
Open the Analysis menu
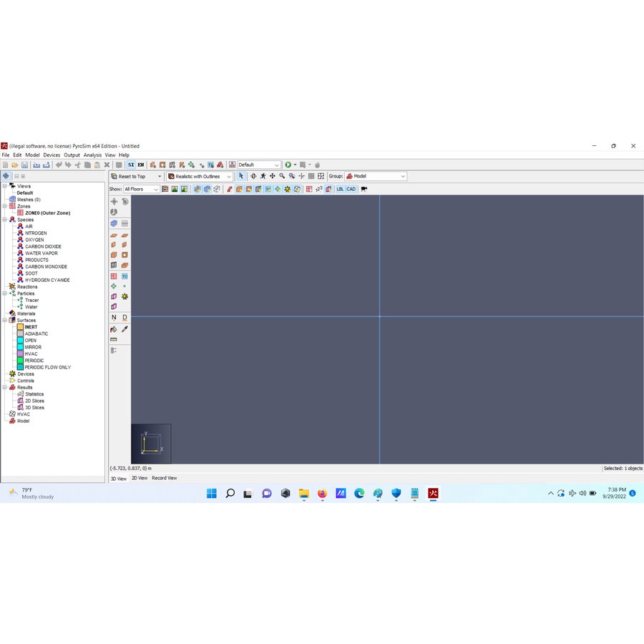pyautogui.click(x=92, y=155)
